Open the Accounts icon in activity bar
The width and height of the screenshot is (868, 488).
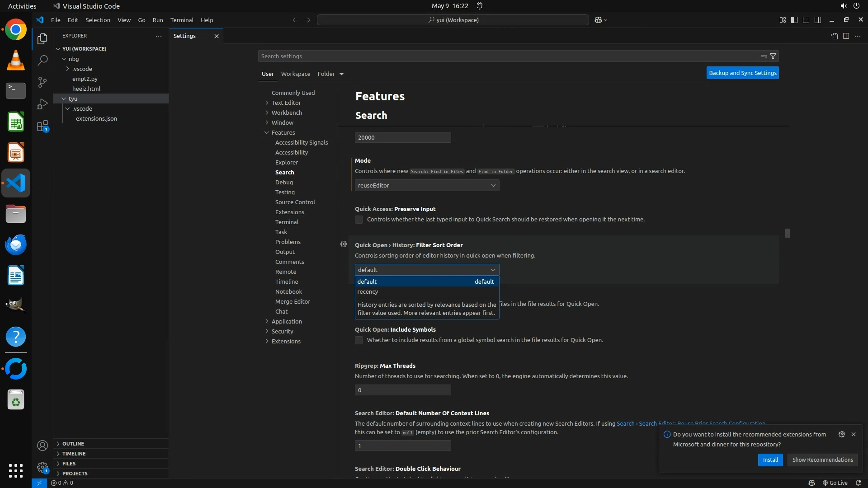tap(42, 446)
